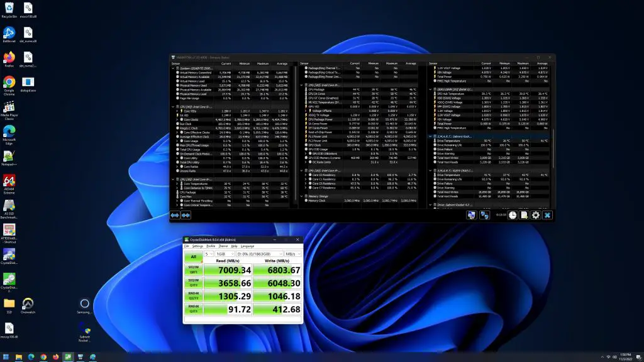Viewport: 644px width, 362px height.
Task: Run the SEQ1M Q1T1 test
Action: pyautogui.click(x=194, y=283)
